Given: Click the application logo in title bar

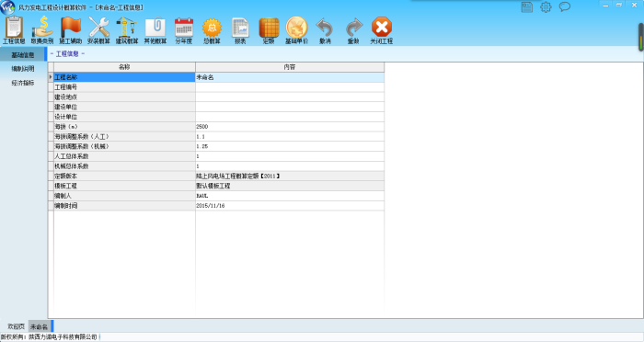Looking at the screenshot, I should tap(7, 7).
